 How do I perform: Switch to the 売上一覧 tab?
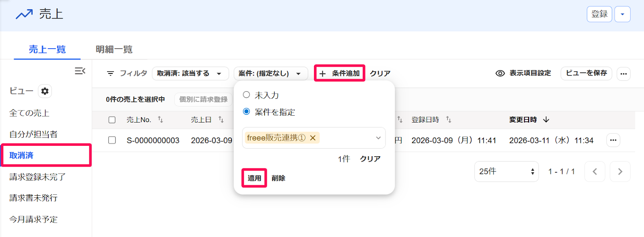point(47,49)
